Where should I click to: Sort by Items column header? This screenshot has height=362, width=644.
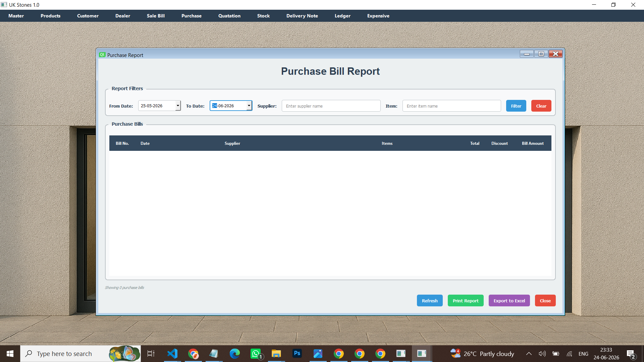pyautogui.click(x=387, y=143)
